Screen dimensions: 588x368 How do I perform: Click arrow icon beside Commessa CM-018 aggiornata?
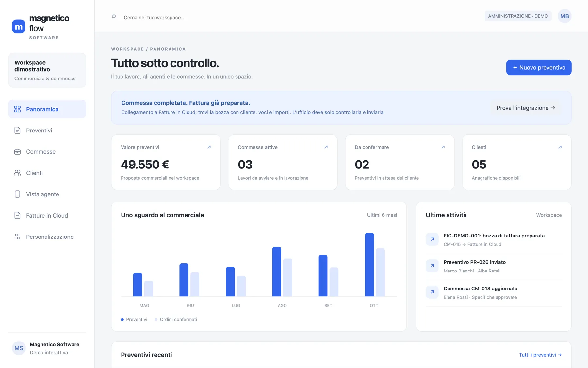click(x=432, y=292)
